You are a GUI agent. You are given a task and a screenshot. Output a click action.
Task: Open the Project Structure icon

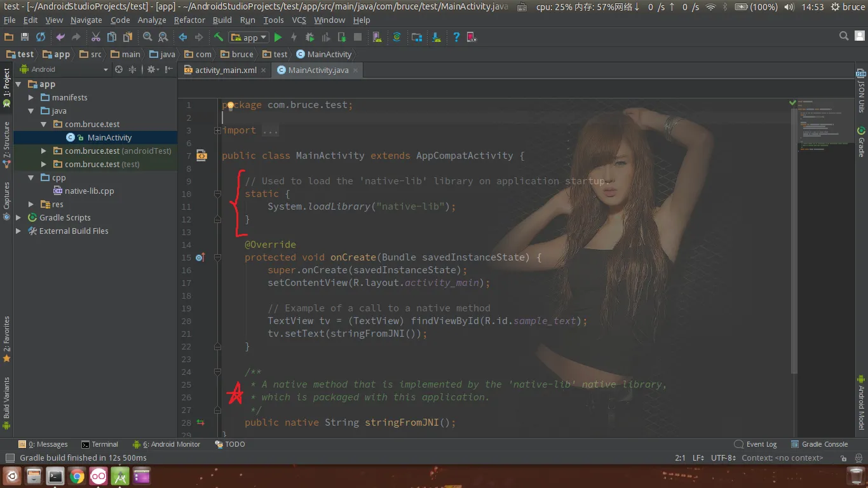pos(417,37)
